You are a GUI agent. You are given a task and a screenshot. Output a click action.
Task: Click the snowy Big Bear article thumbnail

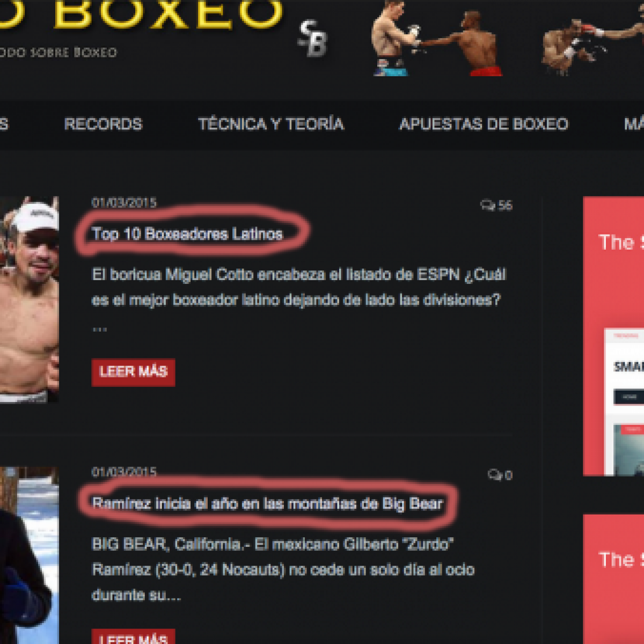tap(29, 555)
